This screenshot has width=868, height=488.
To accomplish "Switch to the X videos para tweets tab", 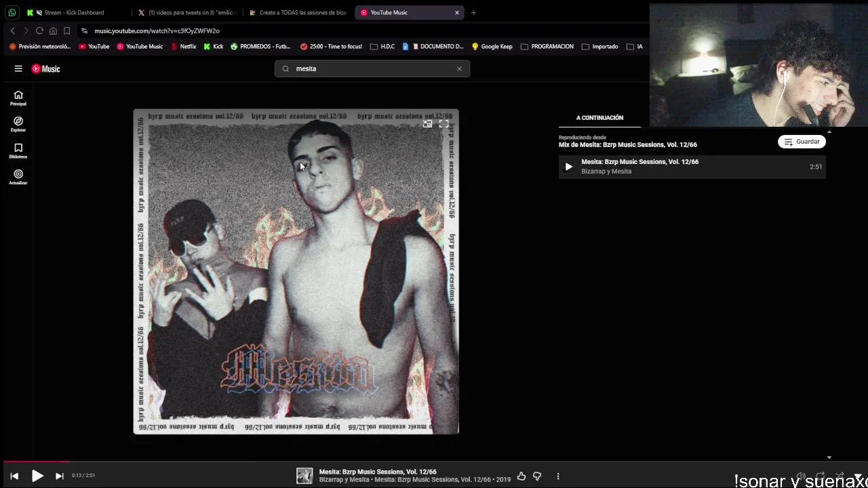I will pyautogui.click(x=186, y=12).
